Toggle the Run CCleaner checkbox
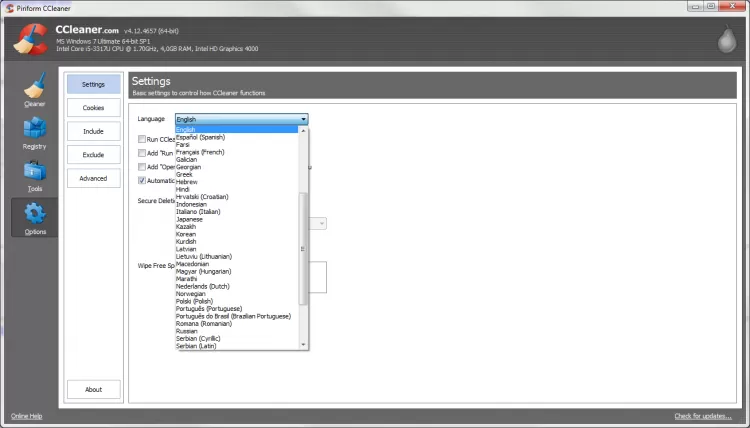The image size is (750, 428). coord(142,139)
